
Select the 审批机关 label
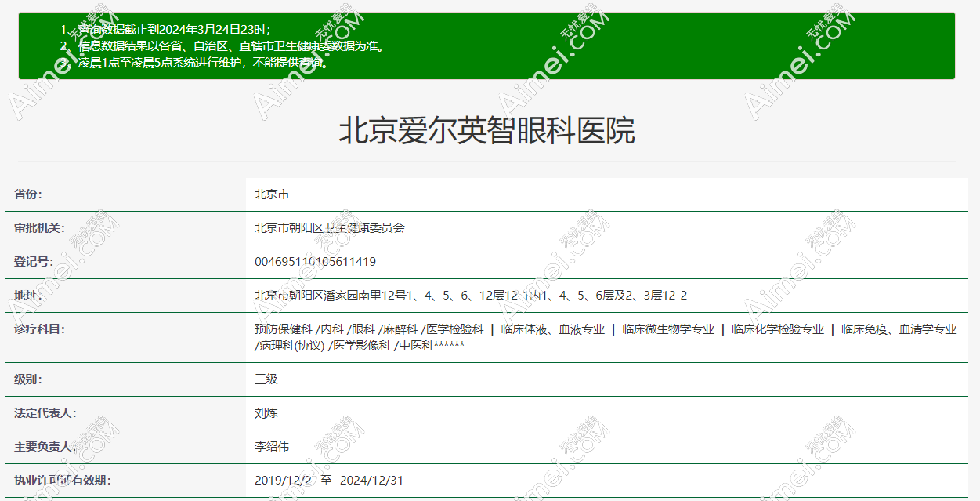coord(39,228)
